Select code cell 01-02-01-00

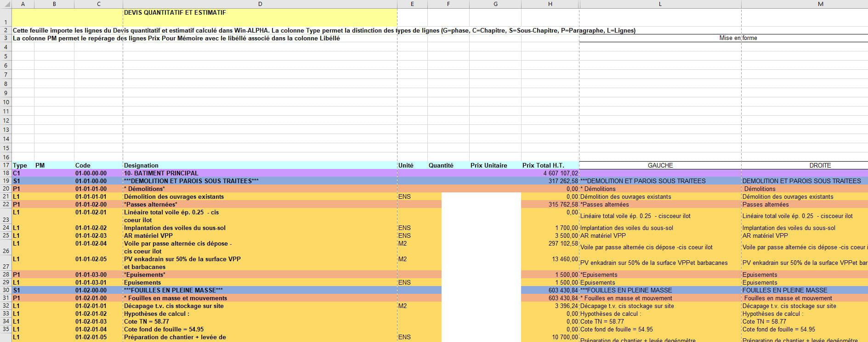[x=99, y=298]
